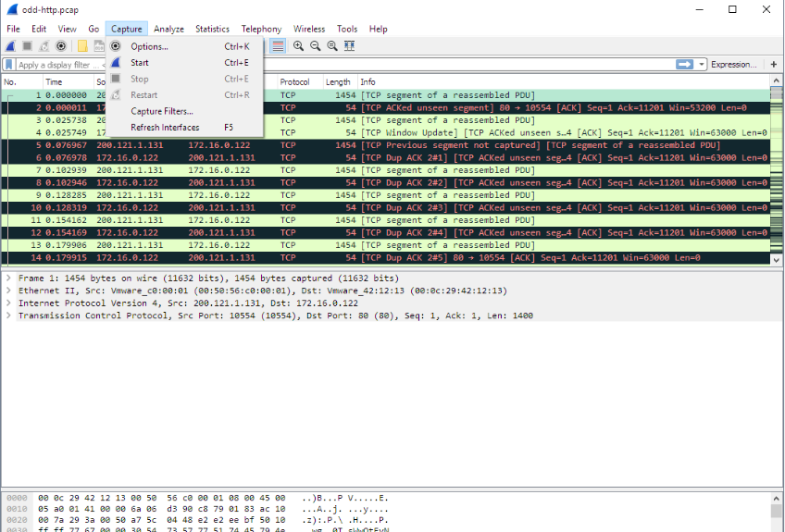Select packet 9 at time 0.128285
The width and height of the screenshot is (785, 532).
(385, 195)
